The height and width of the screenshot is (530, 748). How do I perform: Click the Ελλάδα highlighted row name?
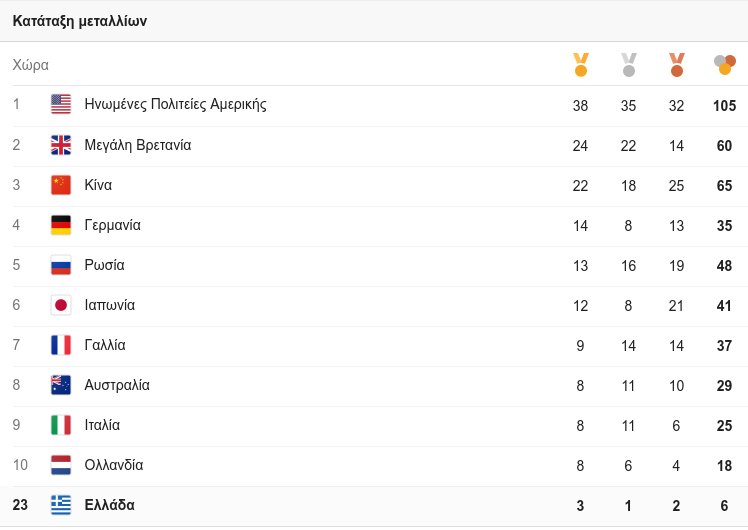point(110,506)
